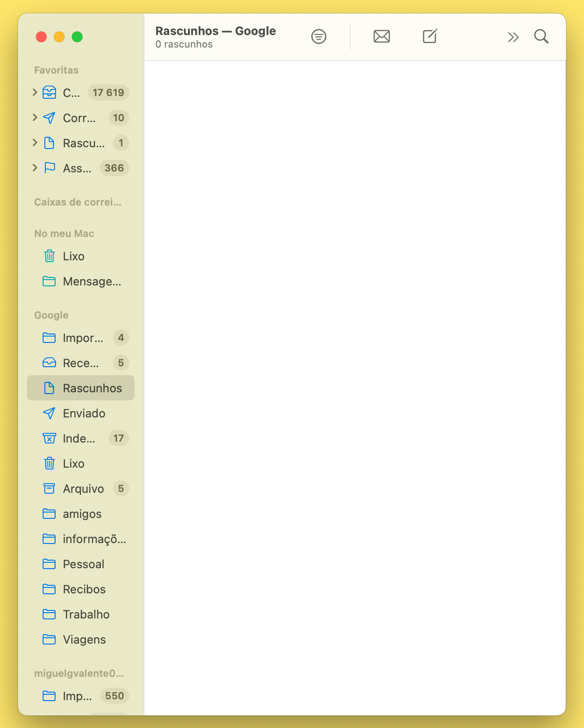Click the 0 rascunhos subtitle

coord(184,44)
